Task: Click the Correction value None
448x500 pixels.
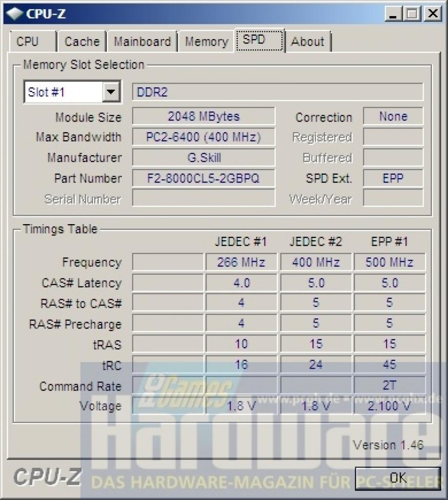Action: (393, 116)
